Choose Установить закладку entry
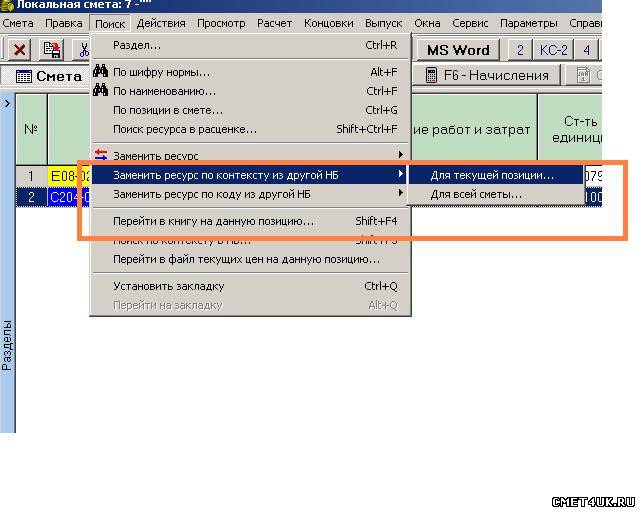640x512 pixels. click(250, 286)
